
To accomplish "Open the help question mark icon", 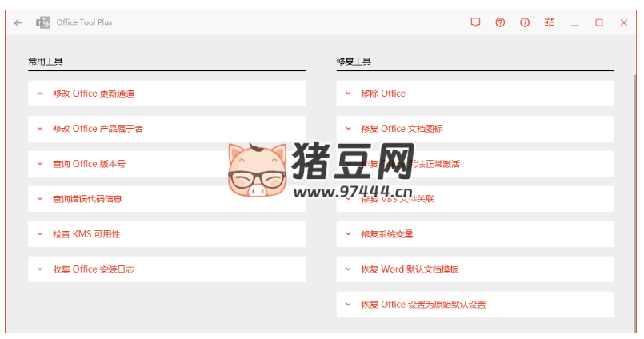I will click(x=500, y=22).
